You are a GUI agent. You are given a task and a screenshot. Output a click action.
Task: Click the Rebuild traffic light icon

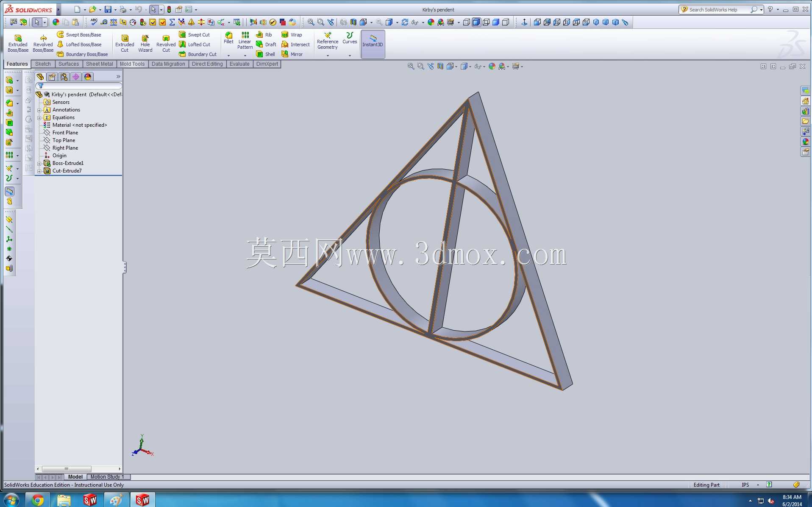[x=169, y=9]
